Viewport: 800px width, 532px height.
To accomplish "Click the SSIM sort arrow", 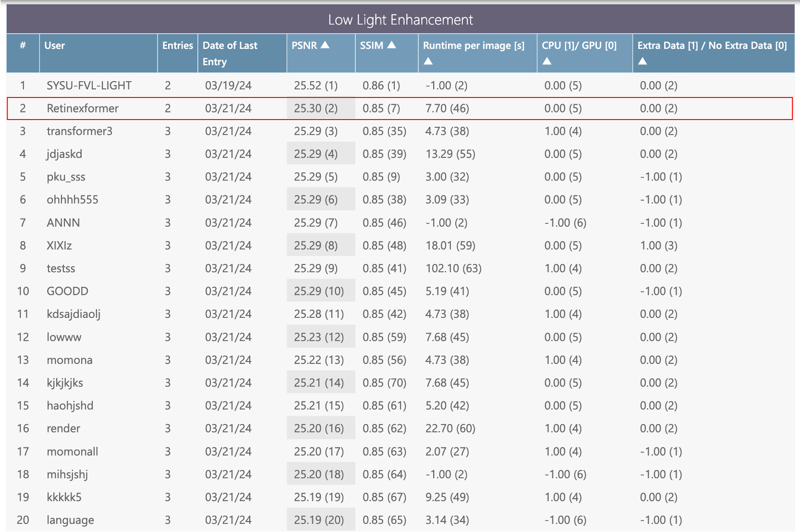I will point(391,45).
